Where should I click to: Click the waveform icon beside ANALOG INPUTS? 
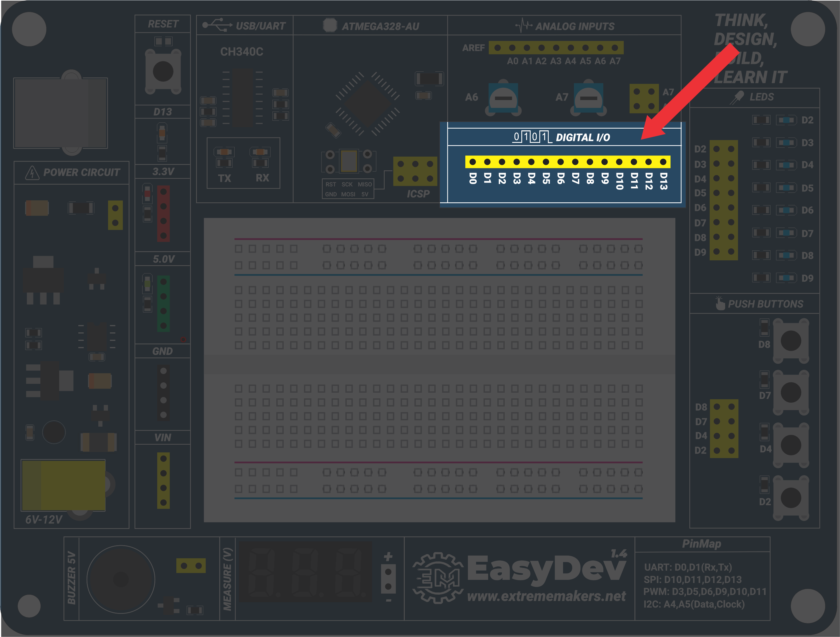click(524, 25)
